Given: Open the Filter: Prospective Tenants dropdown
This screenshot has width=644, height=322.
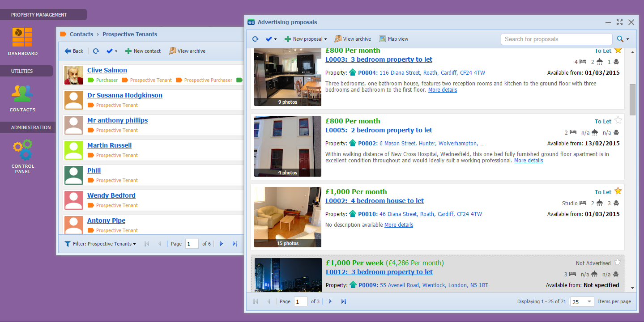Looking at the screenshot, I should (101, 244).
